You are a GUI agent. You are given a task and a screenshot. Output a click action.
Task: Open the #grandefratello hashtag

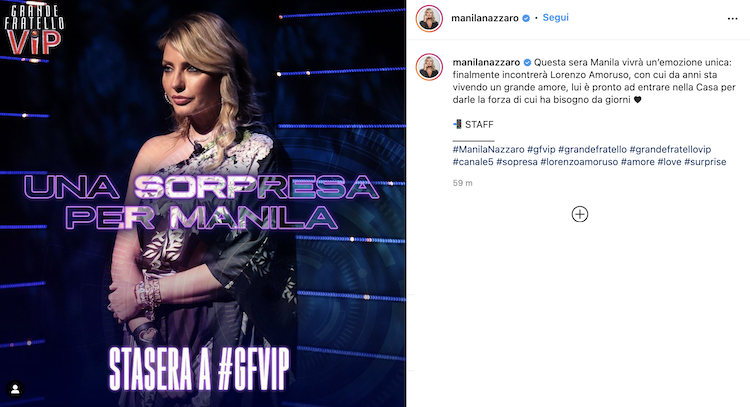592,149
